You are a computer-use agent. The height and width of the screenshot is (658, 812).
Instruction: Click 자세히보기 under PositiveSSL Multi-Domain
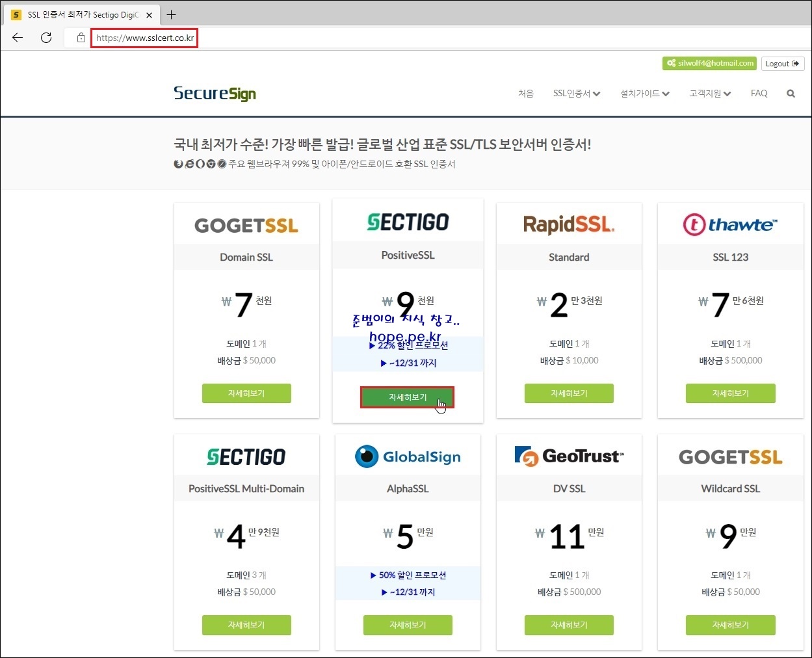246,625
